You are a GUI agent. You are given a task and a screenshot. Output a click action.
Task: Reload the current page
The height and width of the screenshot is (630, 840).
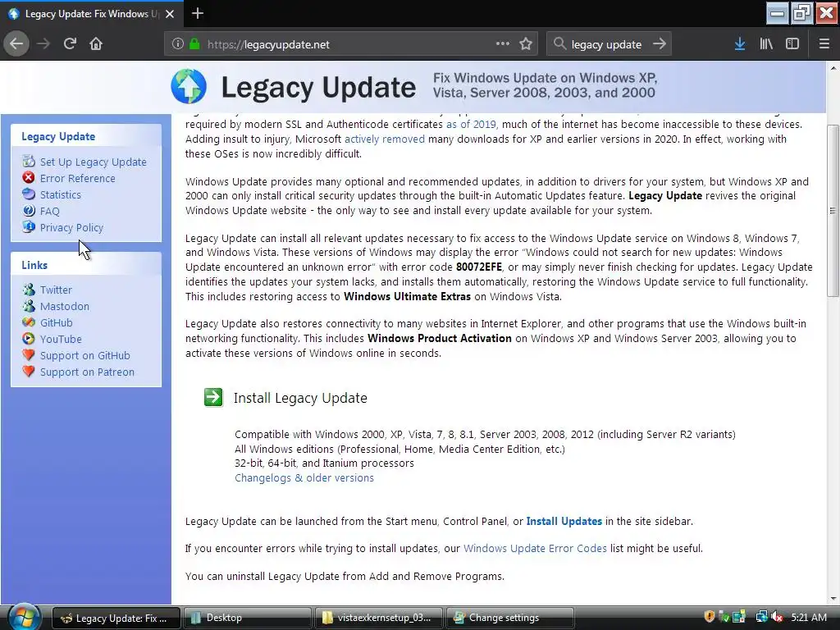(70, 44)
